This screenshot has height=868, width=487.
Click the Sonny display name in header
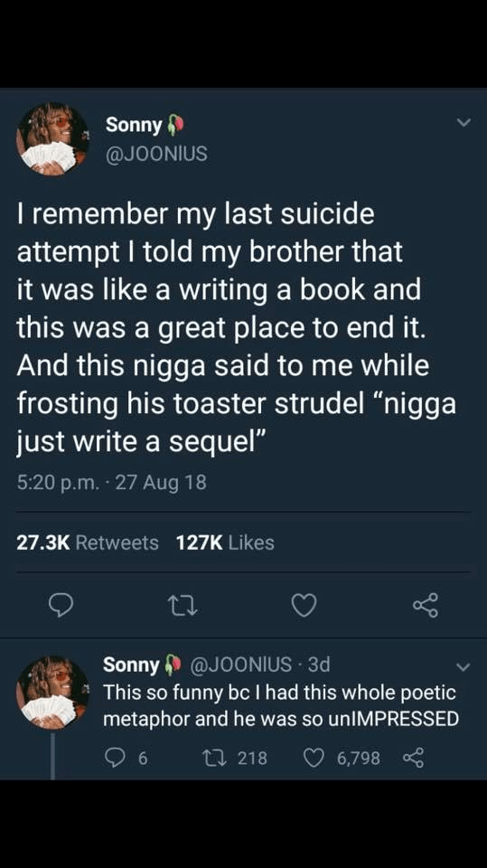134,125
